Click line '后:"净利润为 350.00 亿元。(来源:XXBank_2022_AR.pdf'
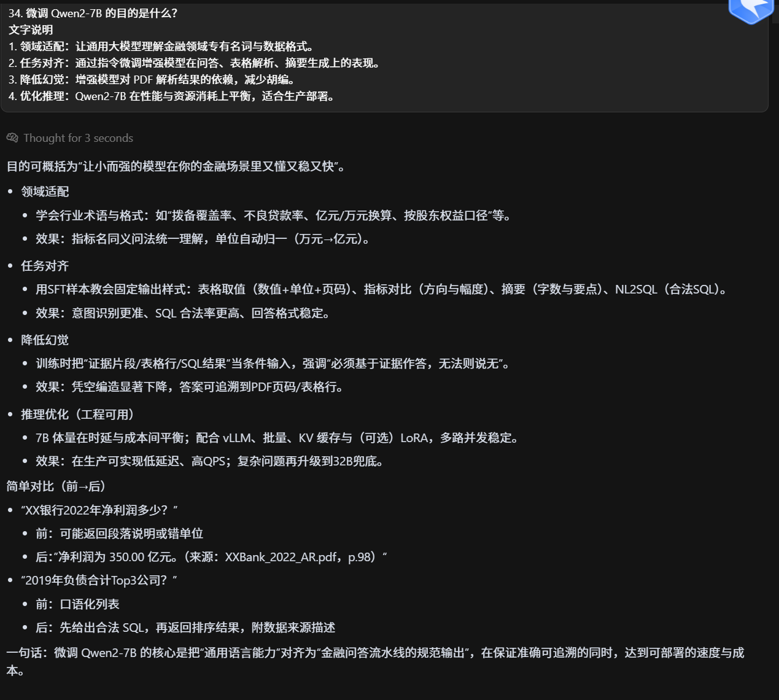779x700 pixels. tap(212, 557)
